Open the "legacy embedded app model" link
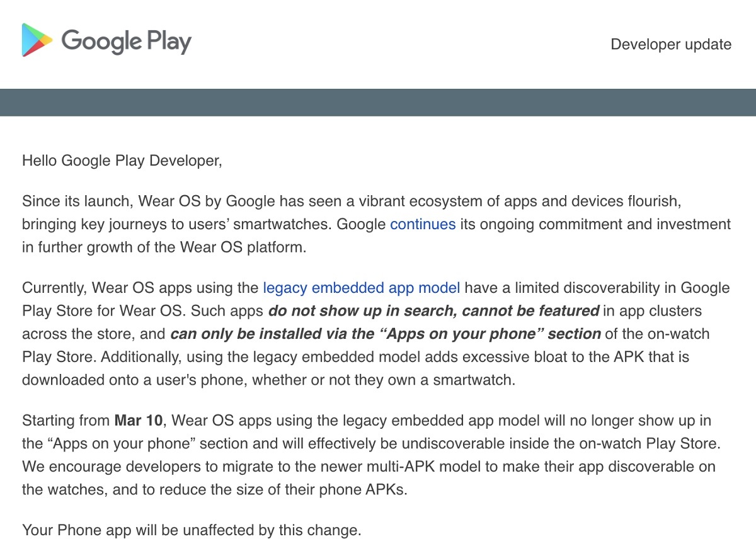Viewport: 756px width, 556px height. [x=361, y=288]
